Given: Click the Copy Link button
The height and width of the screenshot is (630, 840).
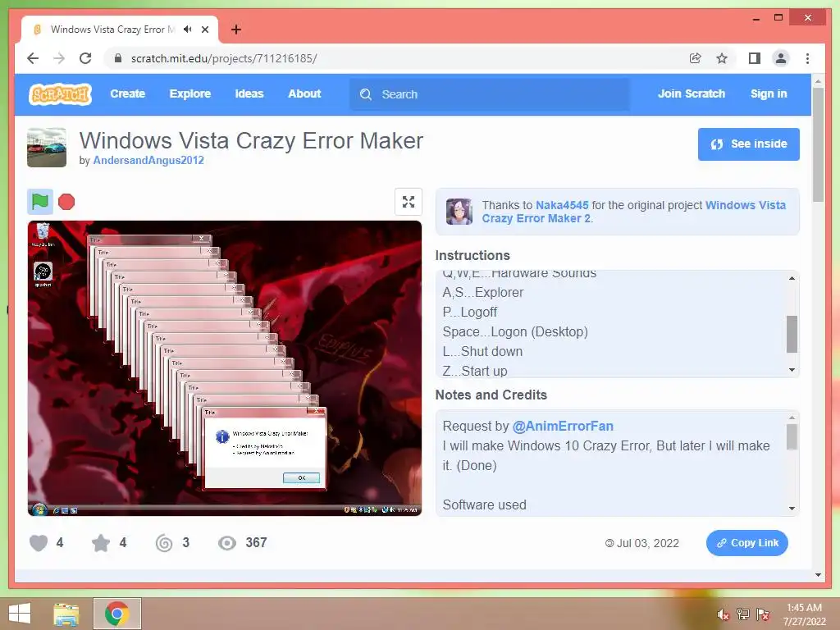Looking at the screenshot, I should point(746,543).
